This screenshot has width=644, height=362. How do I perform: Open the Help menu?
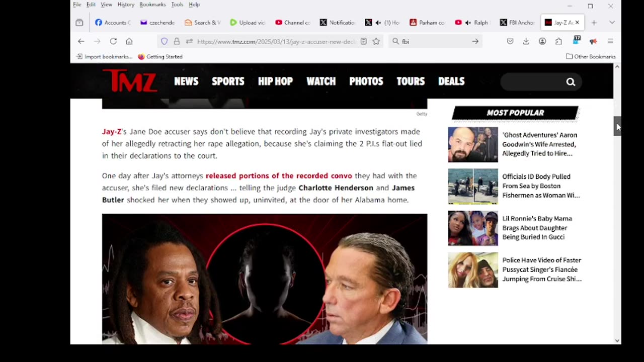[x=194, y=5]
